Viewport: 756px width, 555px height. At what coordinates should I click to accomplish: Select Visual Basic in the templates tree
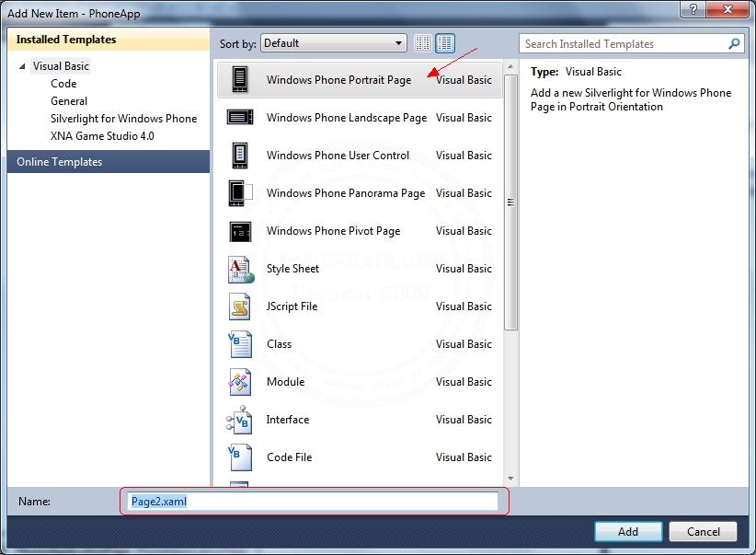pyautogui.click(x=61, y=65)
